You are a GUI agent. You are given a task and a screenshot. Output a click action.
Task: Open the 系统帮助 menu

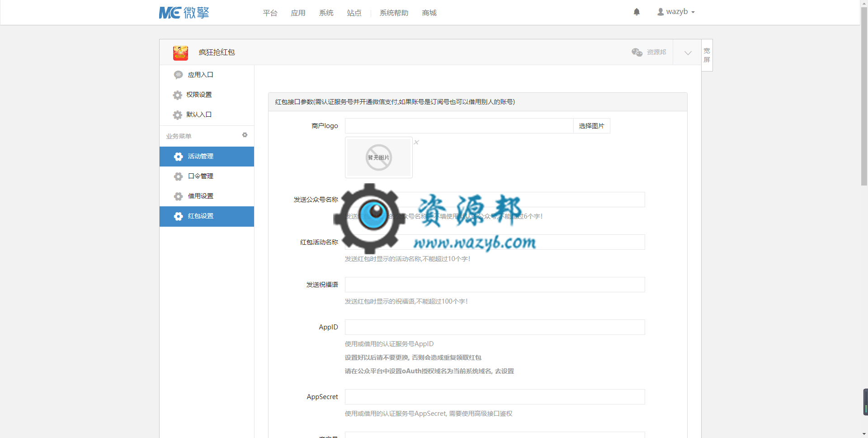394,13
